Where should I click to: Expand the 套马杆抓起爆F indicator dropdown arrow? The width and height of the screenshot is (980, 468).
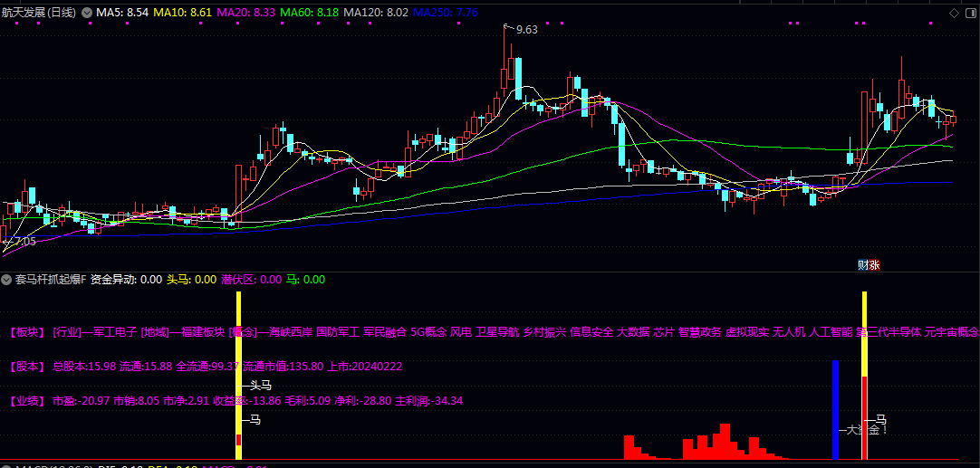(6, 280)
